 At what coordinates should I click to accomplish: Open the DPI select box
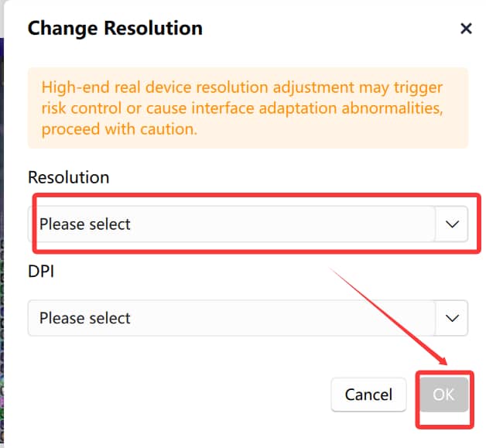[x=232, y=318]
